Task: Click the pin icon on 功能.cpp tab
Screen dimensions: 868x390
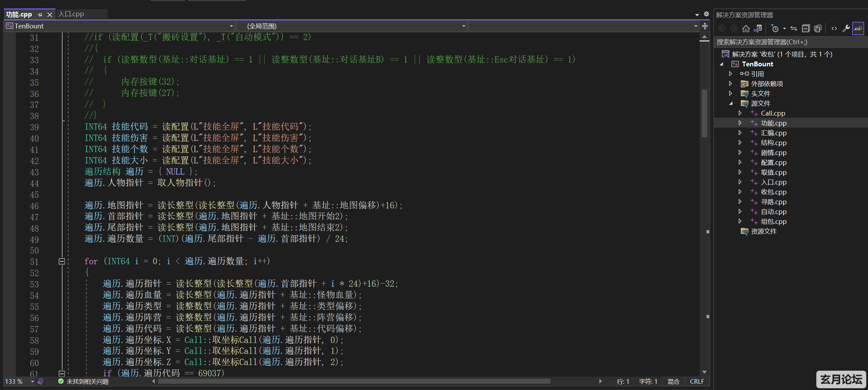Action: tap(40, 15)
